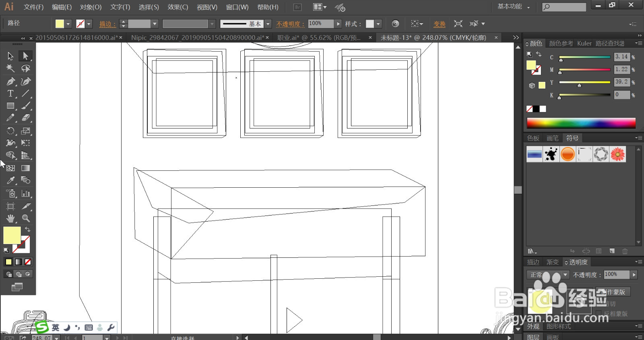Set paint mode to None

28,262
